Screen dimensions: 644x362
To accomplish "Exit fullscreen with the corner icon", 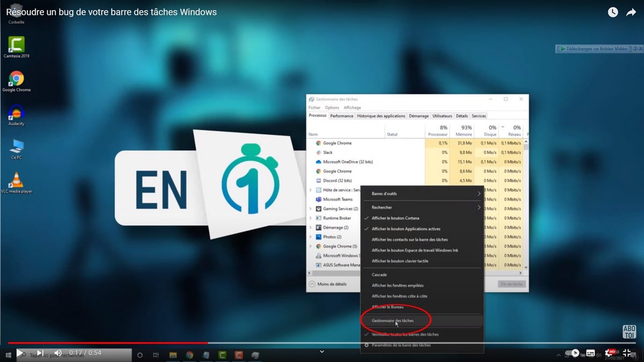I will [627, 353].
